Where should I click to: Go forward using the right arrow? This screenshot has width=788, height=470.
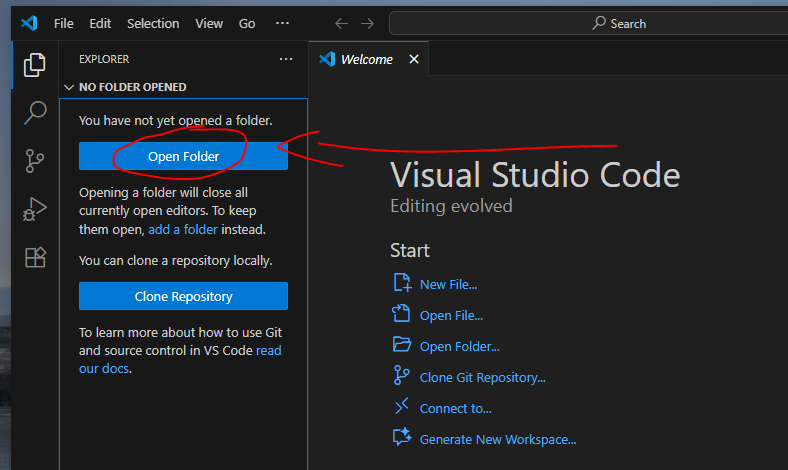[370, 23]
